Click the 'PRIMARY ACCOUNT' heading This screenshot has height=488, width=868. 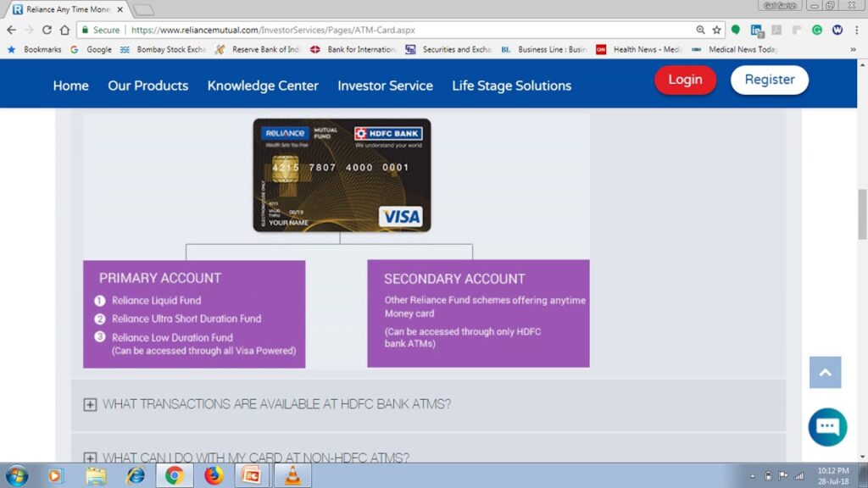pyautogui.click(x=160, y=278)
